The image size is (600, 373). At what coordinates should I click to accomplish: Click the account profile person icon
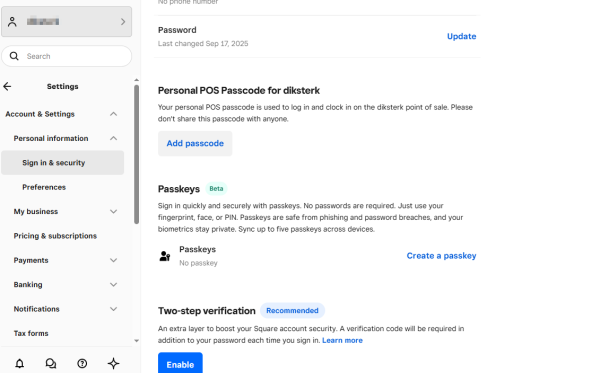[12, 21]
